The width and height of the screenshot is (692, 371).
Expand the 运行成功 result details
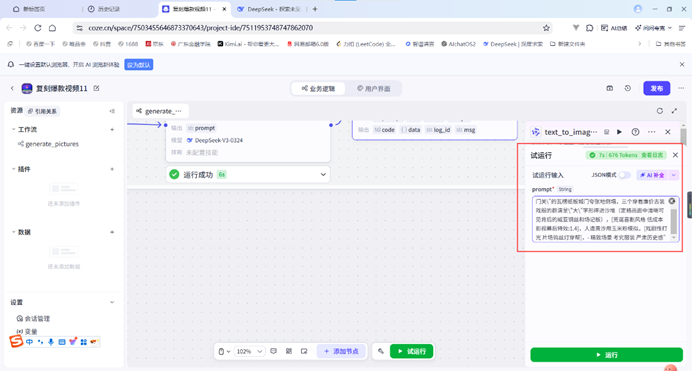pos(323,175)
